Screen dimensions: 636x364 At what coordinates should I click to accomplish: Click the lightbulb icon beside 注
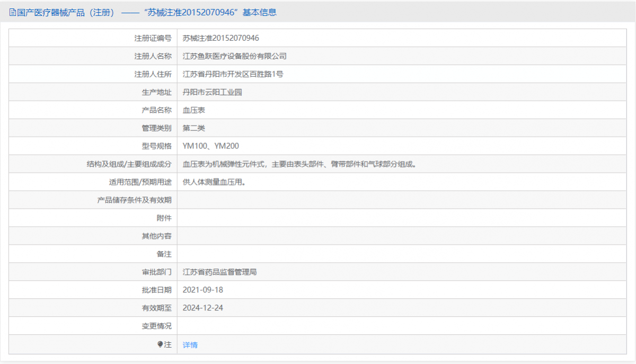click(161, 344)
